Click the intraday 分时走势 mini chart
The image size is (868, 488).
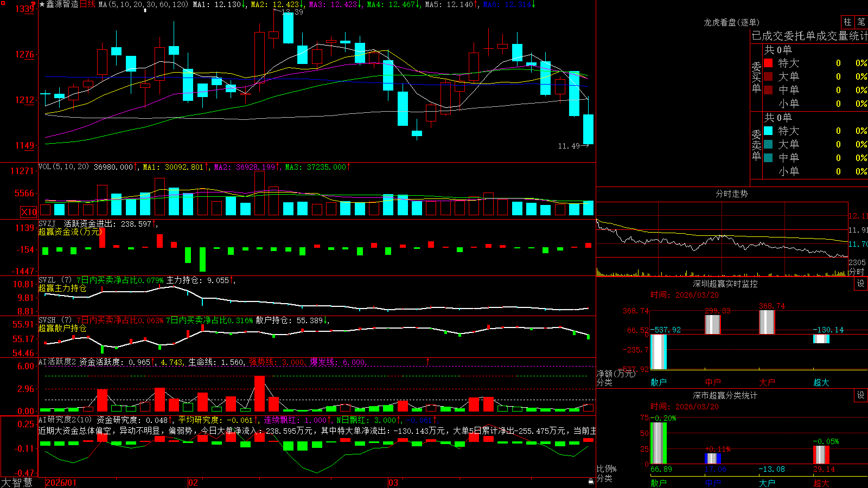click(x=722, y=239)
